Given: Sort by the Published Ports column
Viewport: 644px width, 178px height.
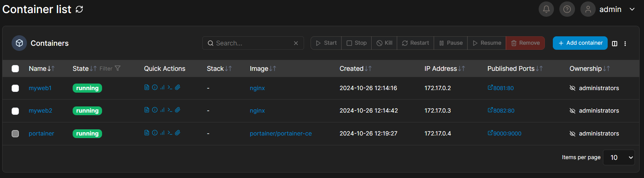Looking at the screenshot, I should (515, 69).
